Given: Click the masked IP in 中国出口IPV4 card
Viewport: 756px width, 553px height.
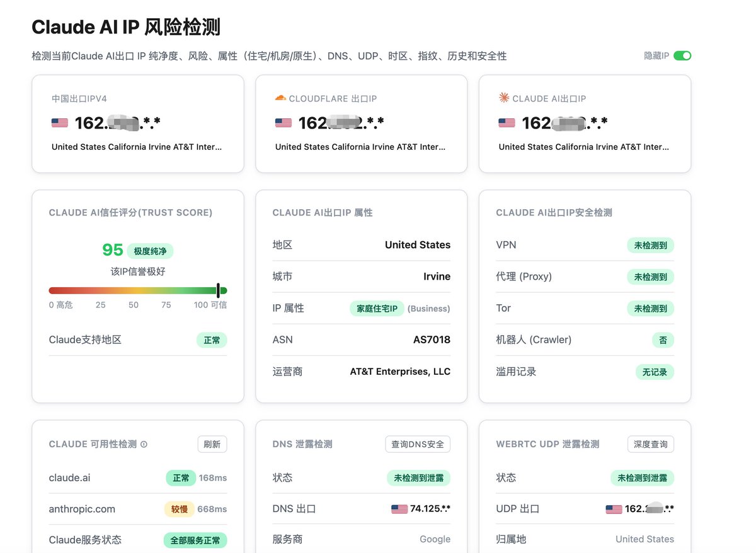Looking at the screenshot, I should coord(118,123).
